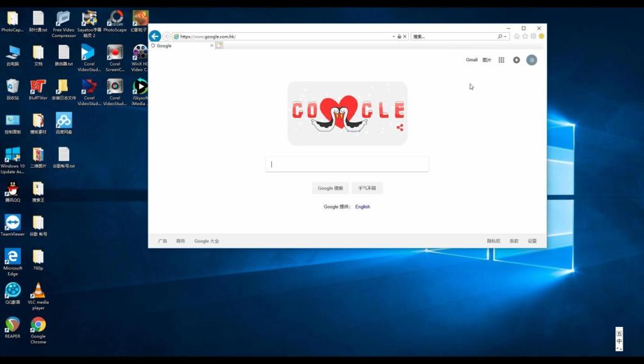This screenshot has width=644, height=364.
Task: Click the English language link
Action: coord(362,207)
